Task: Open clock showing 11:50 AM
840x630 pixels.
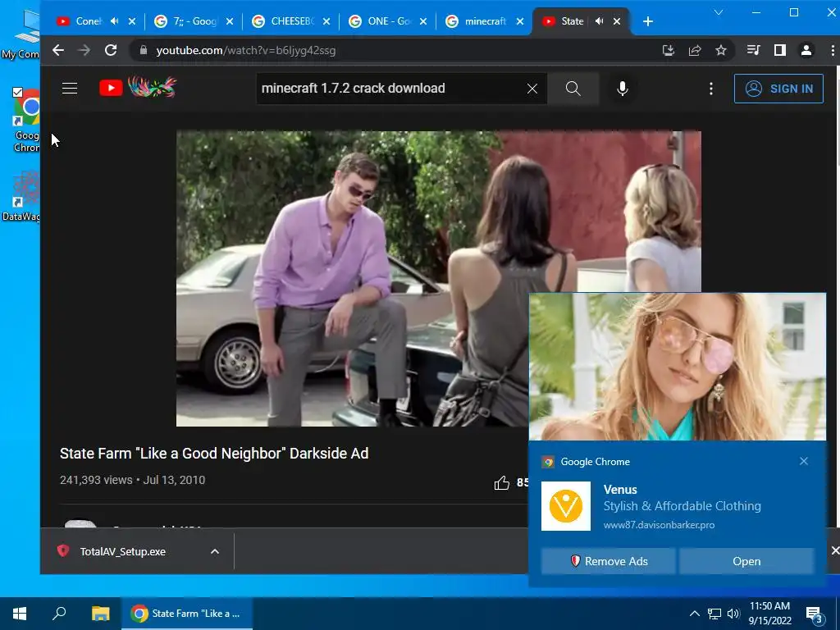Action: (x=769, y=614)
